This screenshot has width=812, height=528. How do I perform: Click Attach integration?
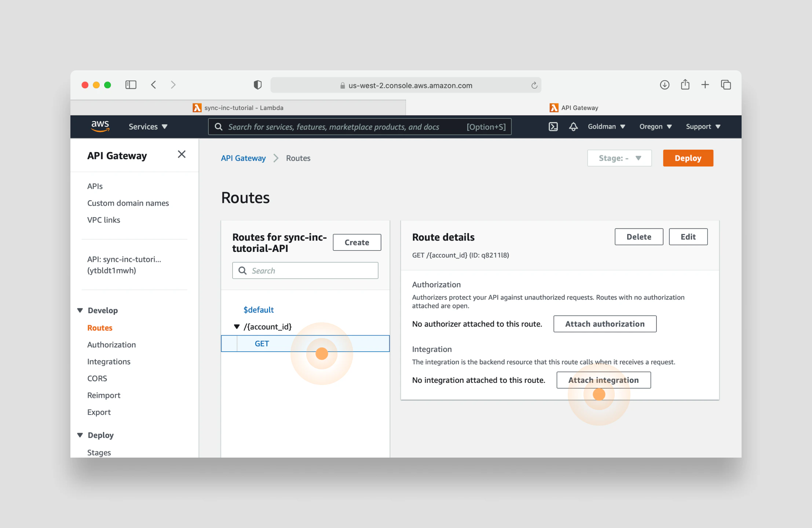604,380
